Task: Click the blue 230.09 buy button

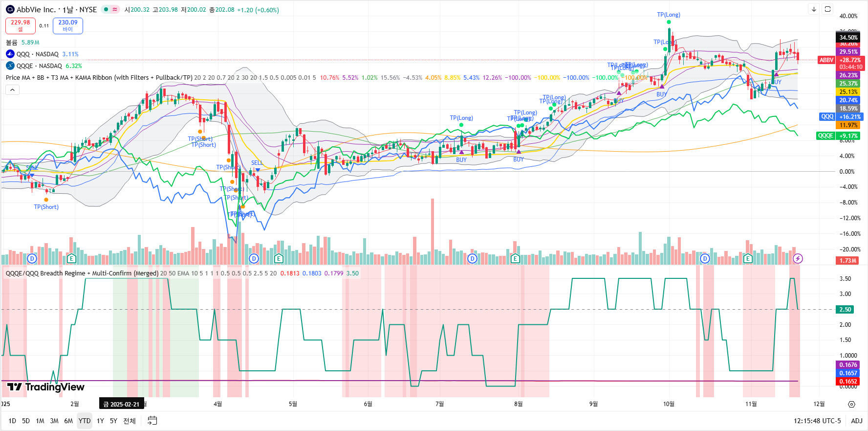Action: [68, 25]
